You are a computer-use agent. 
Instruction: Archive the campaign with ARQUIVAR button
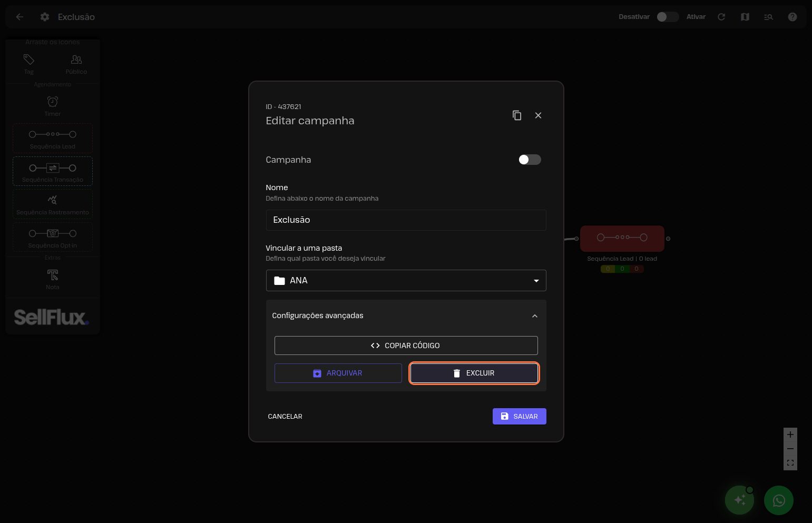tap(338, 373)
